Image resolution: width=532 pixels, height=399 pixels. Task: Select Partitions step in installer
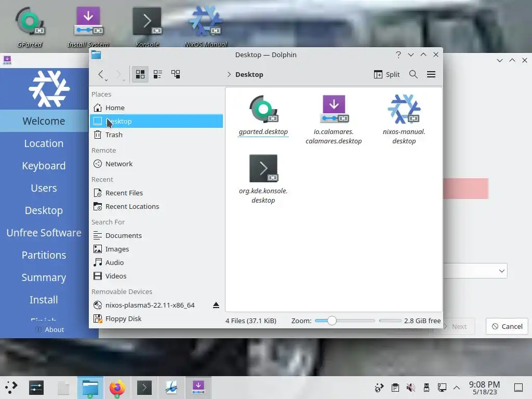point(44,255)
